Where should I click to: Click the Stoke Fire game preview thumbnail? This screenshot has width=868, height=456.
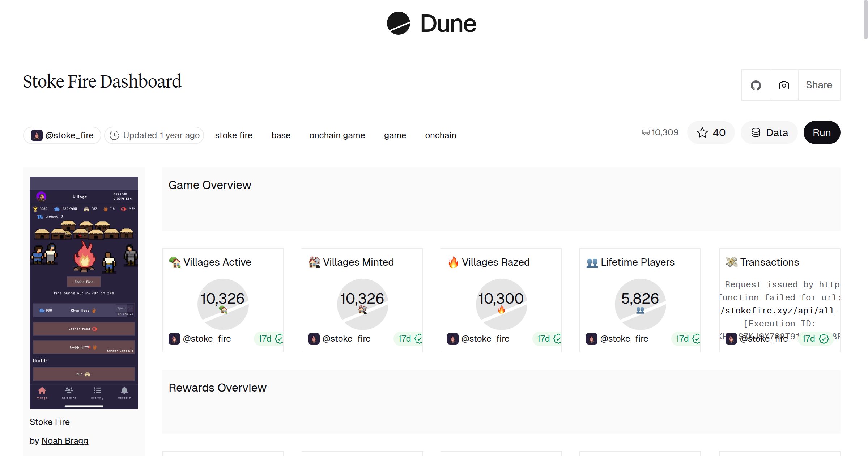(84, 292)
